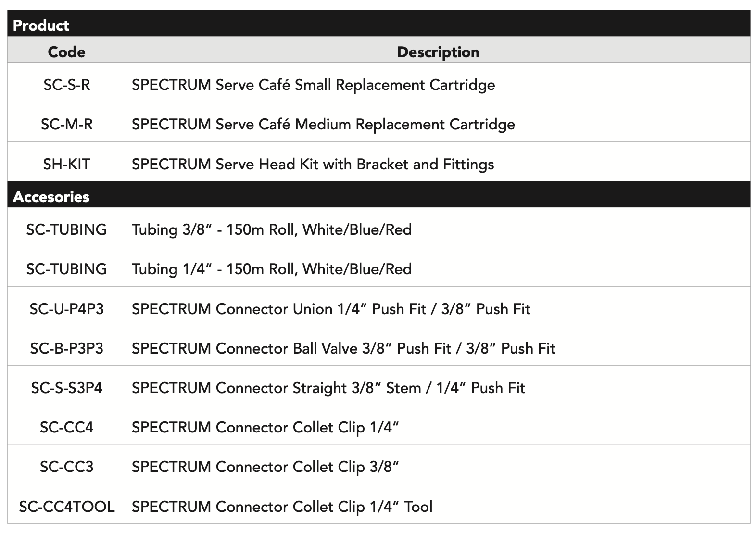Click the SC-S-S3P4 code cell
Image resolution: width=756 pixels, height=534 pixels.
[x=66, y=387]
